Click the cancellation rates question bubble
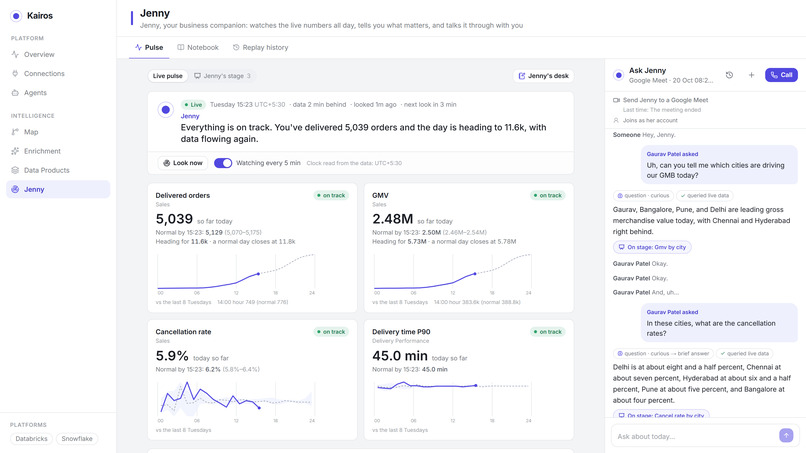Screen dimensions: 806x453 tap(719, 323)
